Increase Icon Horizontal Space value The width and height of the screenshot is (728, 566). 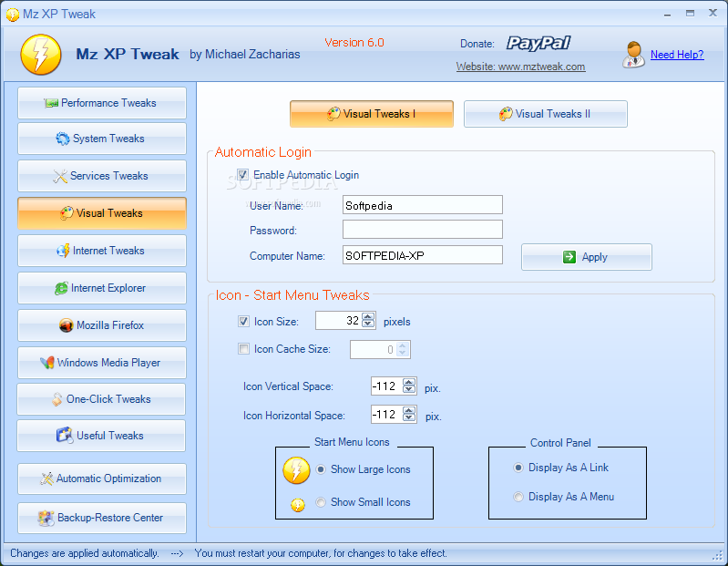409,410
